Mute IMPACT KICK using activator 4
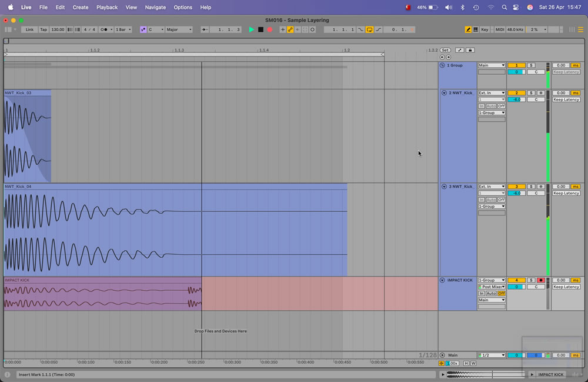The image size is (588, 382). [516, 280]
